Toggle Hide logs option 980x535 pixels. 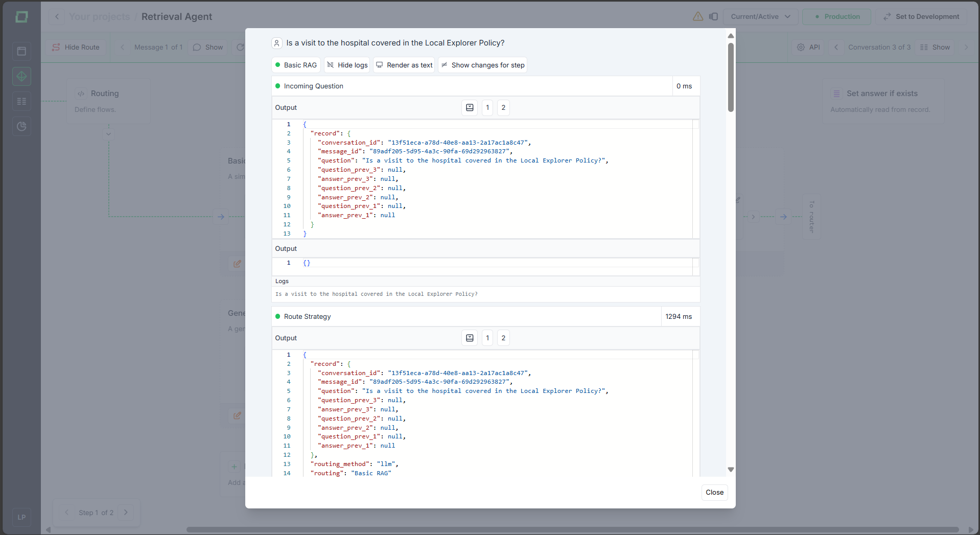click(347, 65)
